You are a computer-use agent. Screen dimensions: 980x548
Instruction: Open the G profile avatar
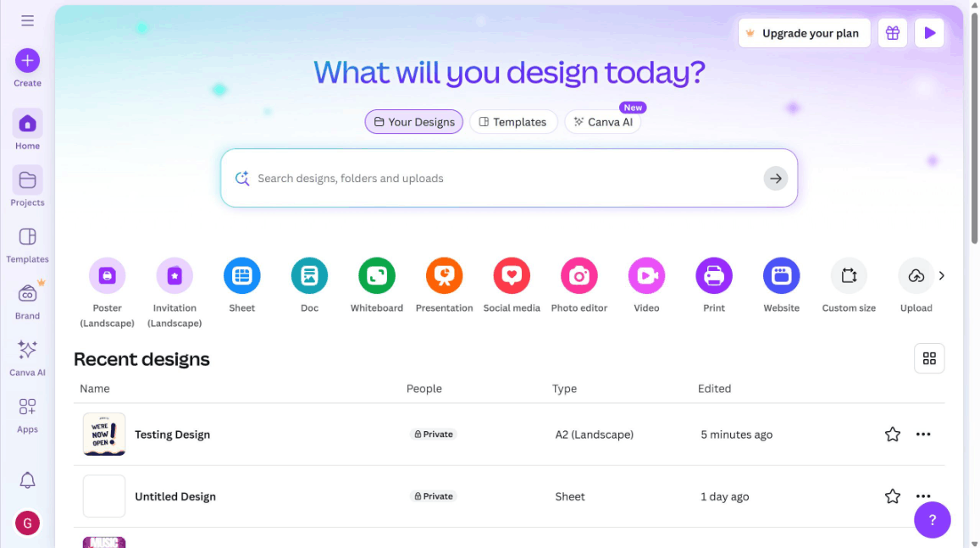(x=27, y=523)
